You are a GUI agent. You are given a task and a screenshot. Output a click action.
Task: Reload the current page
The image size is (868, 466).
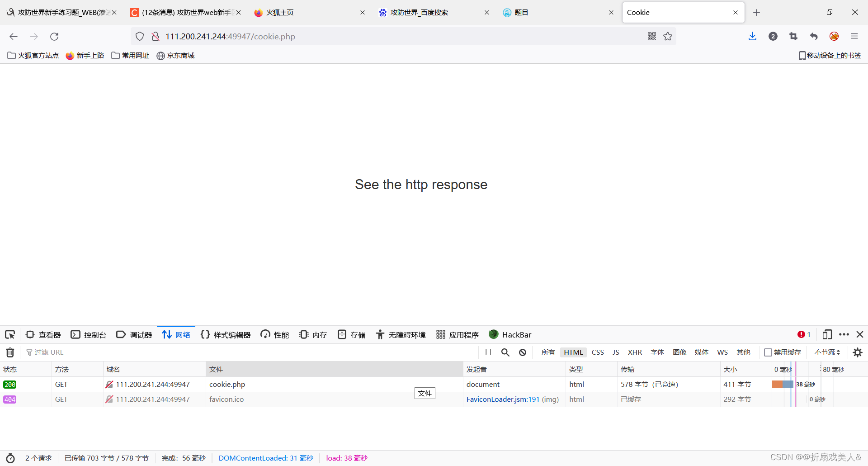tap(54, 37)
